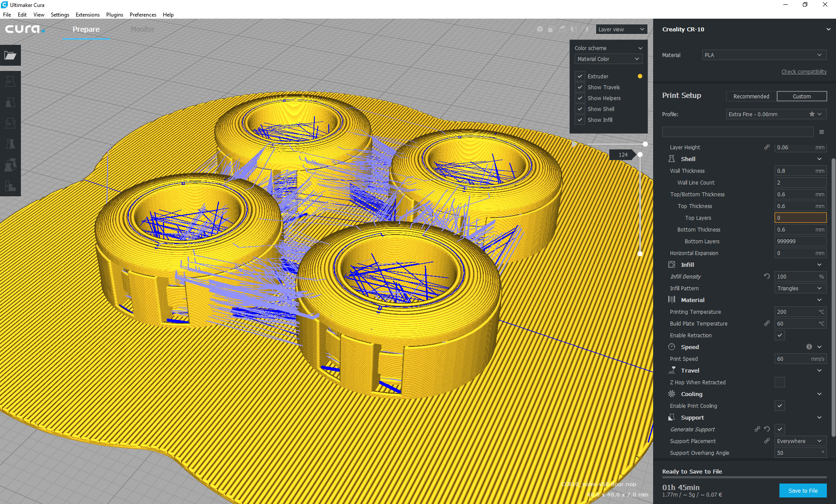The image size is (836, 504).
Task: Select the Rotate tool in left toolbar
Action: pyautogui.click(x=10, y=123)
